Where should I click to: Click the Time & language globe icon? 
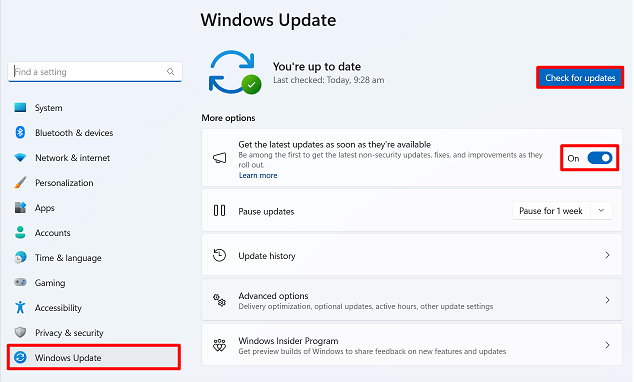click(x=20, y=257)
